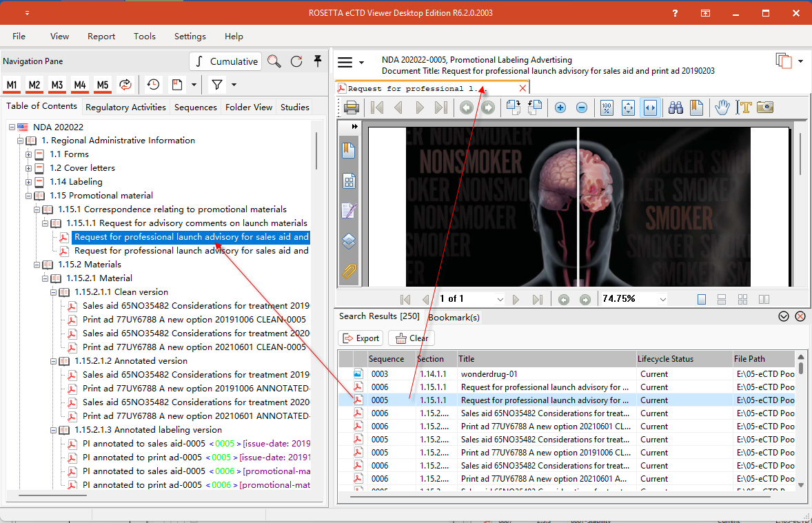Open the attachments paperclip side panel icon
Viewport: 812px width, 523px height.
point(349,271)
